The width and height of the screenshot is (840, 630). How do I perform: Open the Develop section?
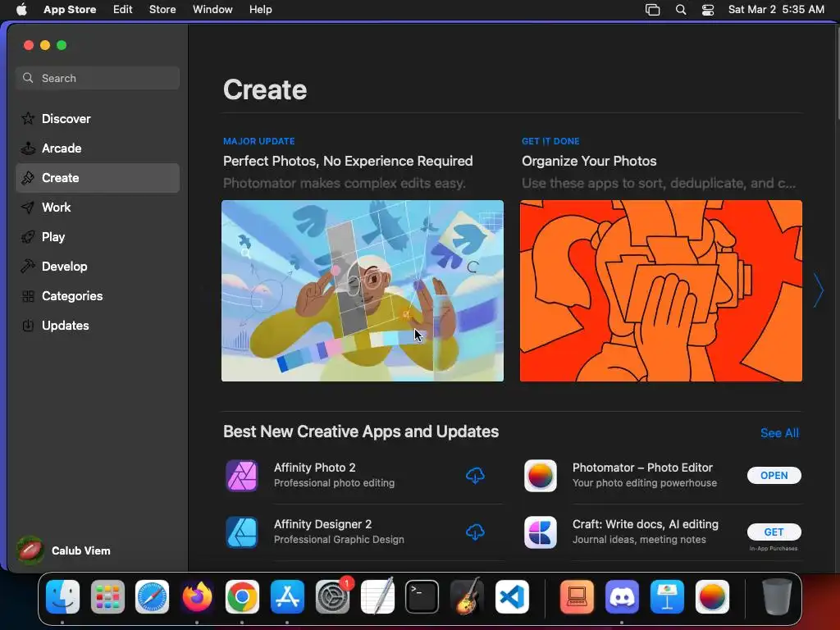click(x=98, y=267)
